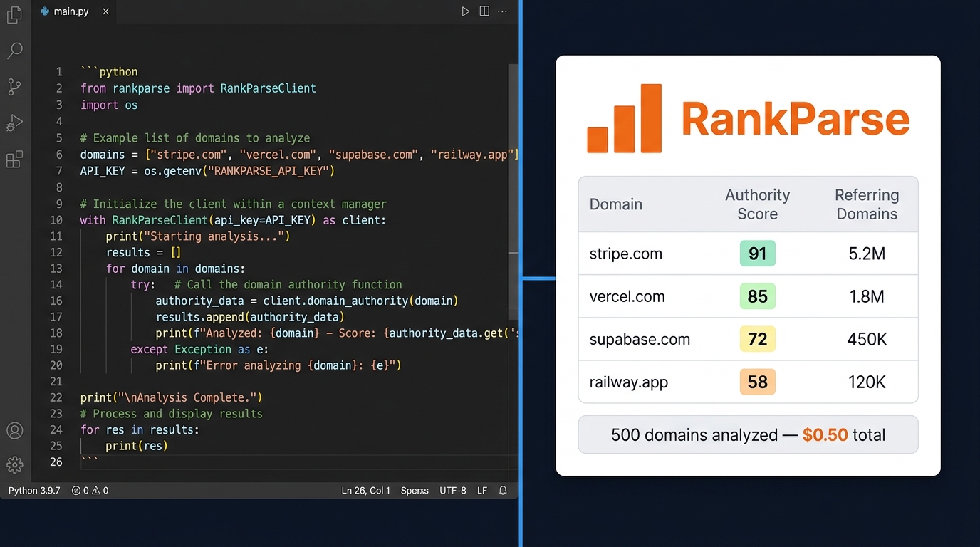
Task: Click the vercel.com table cell
Action: (x=627, y=297)
